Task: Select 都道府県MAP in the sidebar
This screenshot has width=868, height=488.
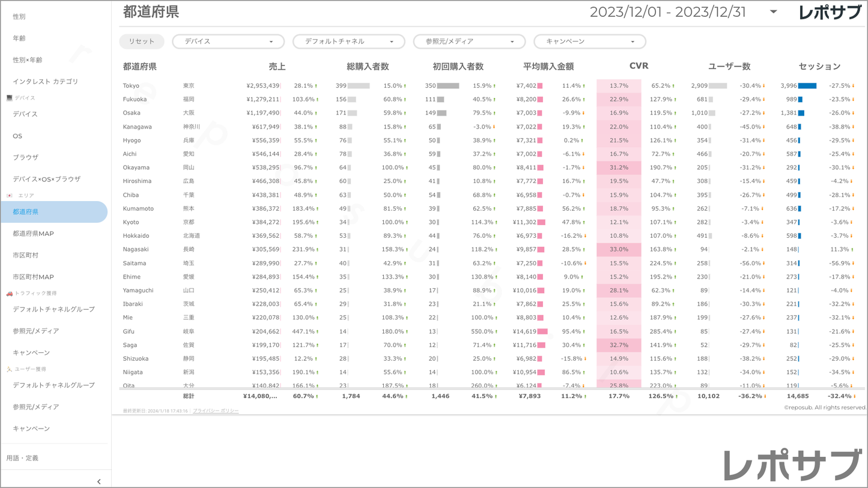Action: point(34,233)
